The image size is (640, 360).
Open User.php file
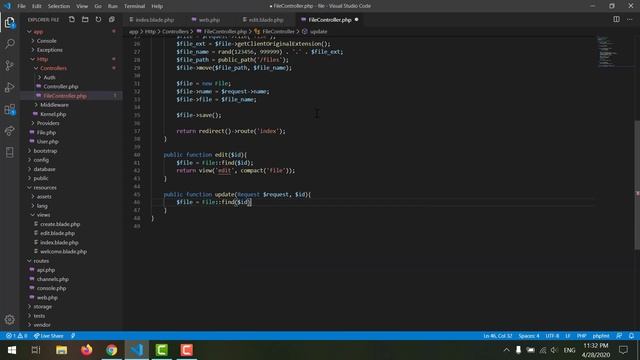coord(48,142)
